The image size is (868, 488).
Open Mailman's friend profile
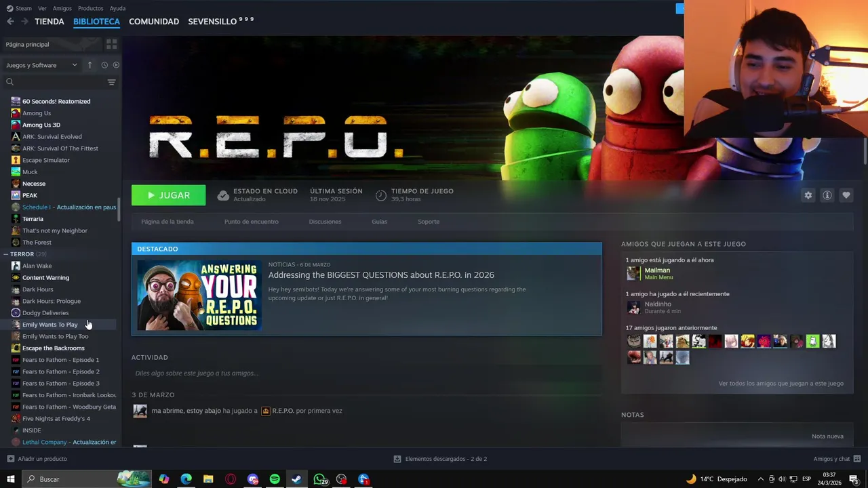click(x=657, y=270)
